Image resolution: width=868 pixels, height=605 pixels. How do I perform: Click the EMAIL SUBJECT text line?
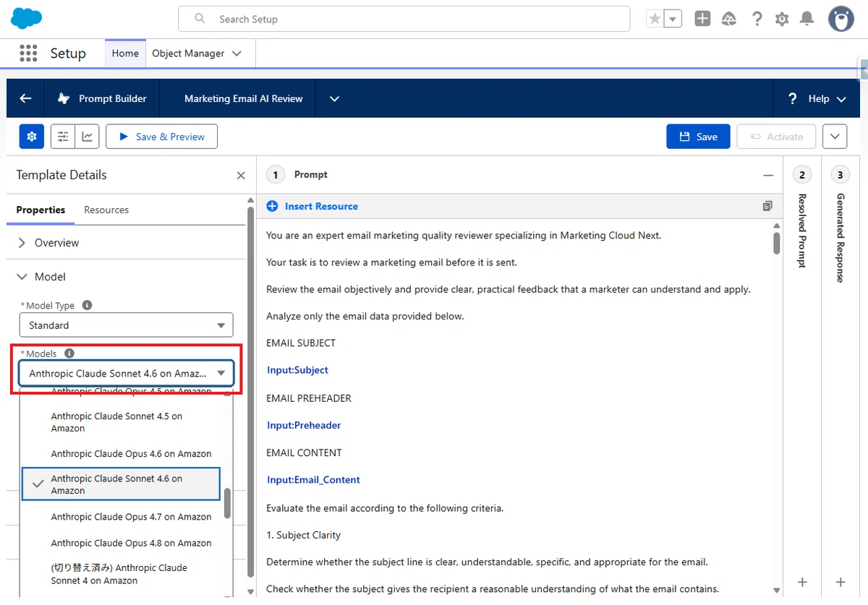pos(301,343)
